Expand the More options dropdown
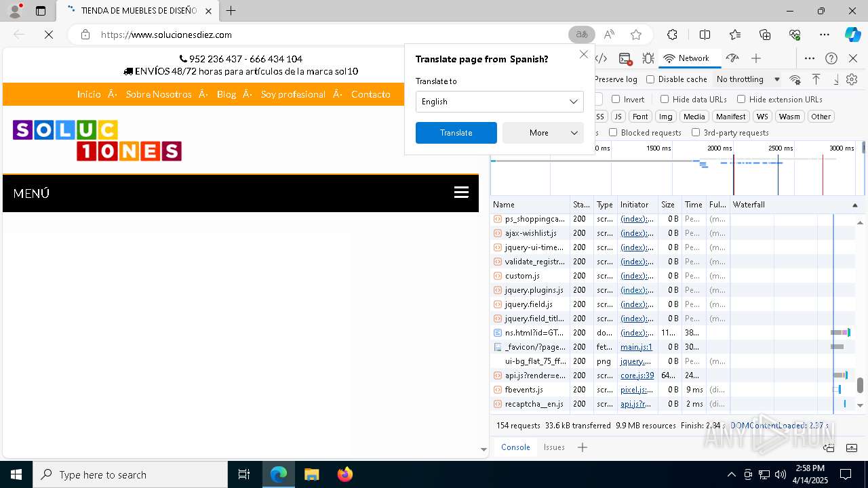The image size is (868, 488). [x=543, y=133]
